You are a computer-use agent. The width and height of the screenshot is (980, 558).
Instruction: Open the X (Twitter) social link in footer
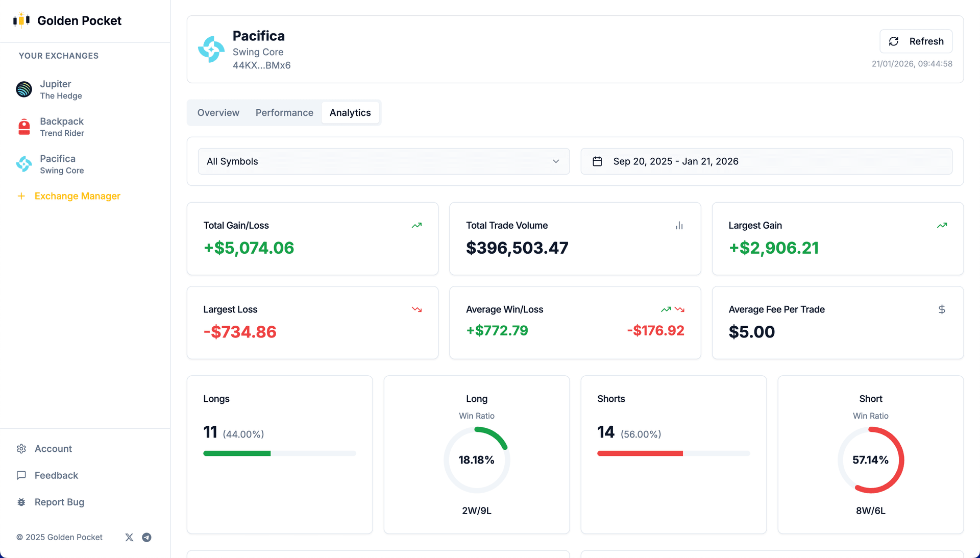(129, 537)
